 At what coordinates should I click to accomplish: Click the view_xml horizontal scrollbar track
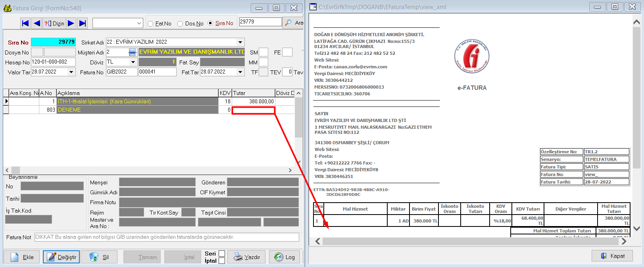pyautogui.click(x=471, y=241)
